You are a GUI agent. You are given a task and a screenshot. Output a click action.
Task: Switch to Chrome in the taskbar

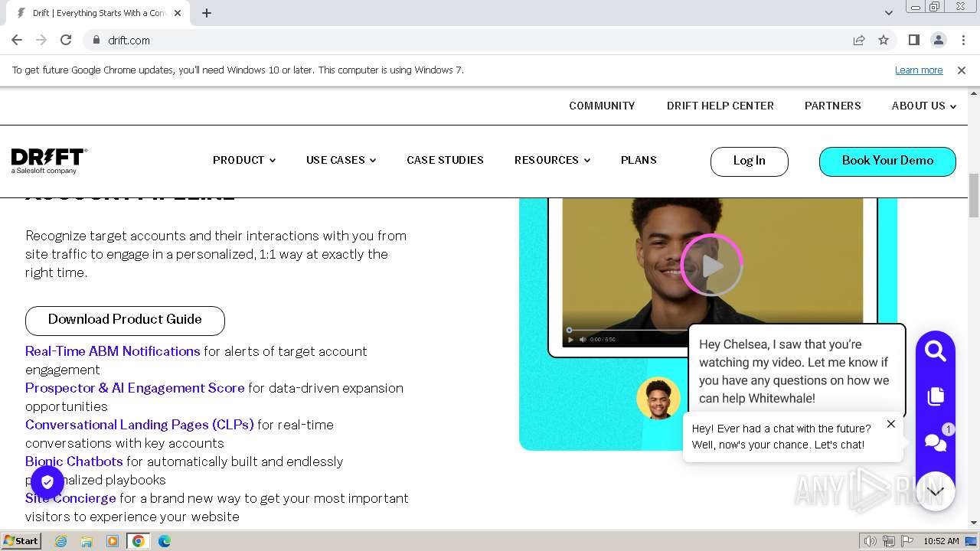pyautogui.click(x=139, y=541)
